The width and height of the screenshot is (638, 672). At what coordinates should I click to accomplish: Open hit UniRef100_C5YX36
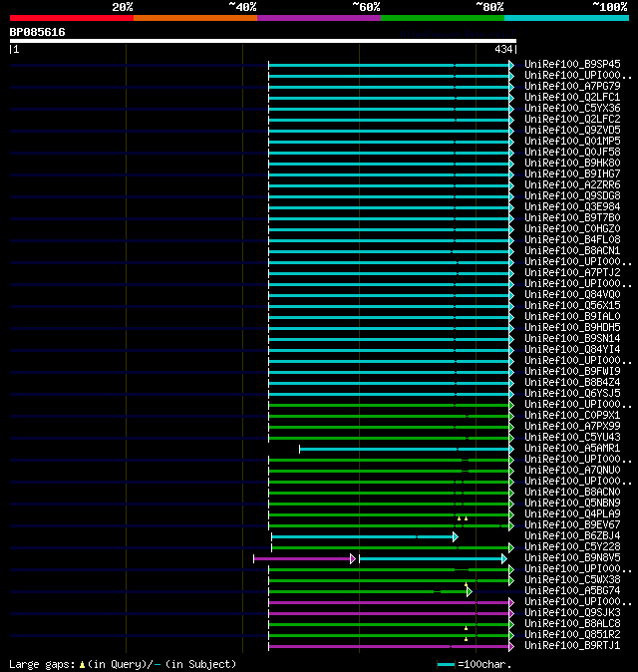click(572, 108)
